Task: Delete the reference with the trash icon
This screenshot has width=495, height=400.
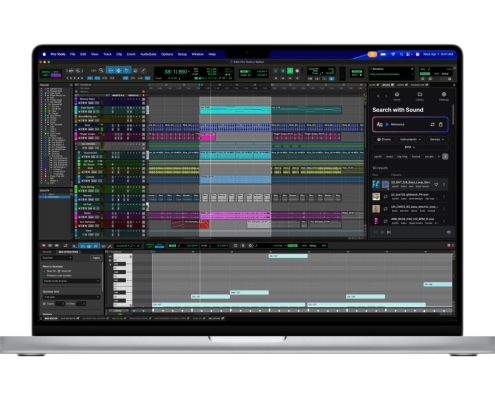Action: coord(440,124)
